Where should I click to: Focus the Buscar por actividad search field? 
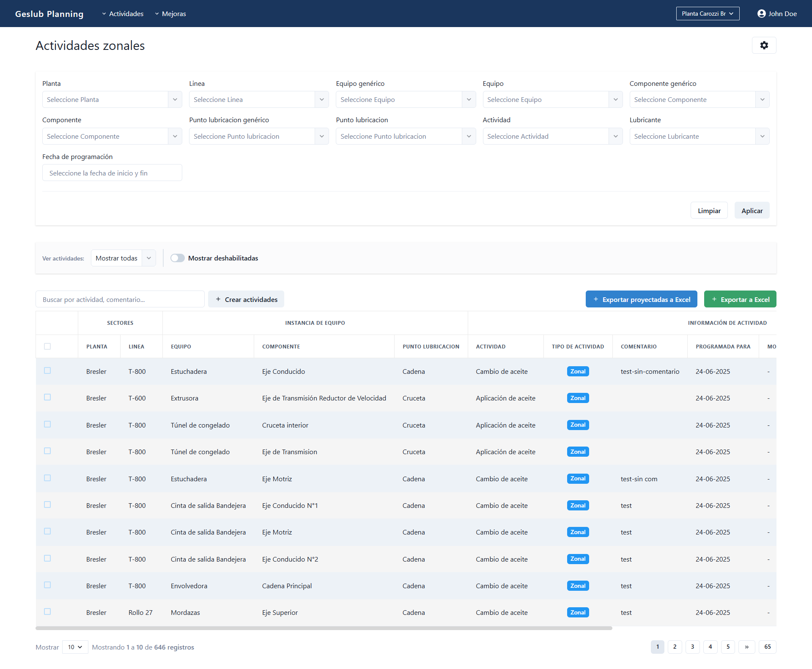tap(120, 299)
